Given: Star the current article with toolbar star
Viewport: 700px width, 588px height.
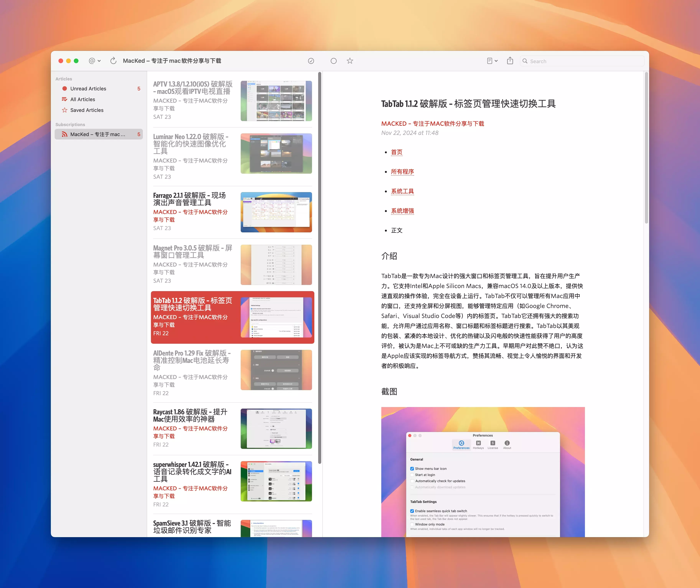Looking at the screenshot, I should [x=350, y=61].
